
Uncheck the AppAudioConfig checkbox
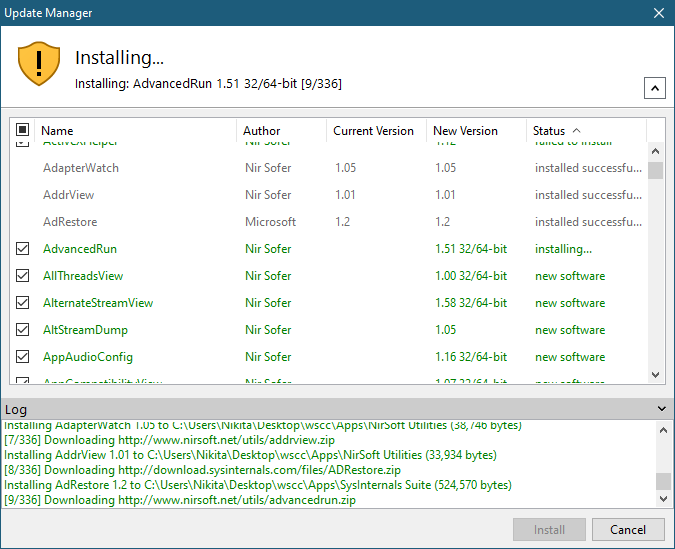[x=22, y=357]
